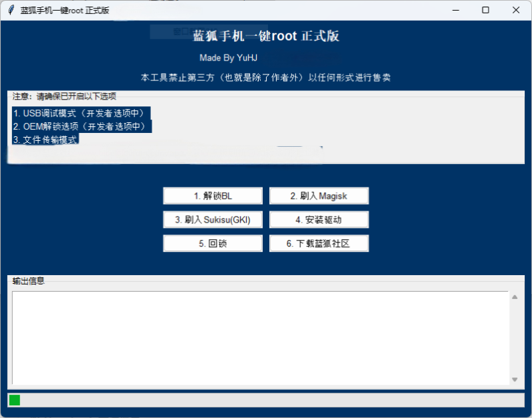This screenshot has width=532, height=418.
Task: Select the USB调试模式 notice line
Action: tap(80, 113)
